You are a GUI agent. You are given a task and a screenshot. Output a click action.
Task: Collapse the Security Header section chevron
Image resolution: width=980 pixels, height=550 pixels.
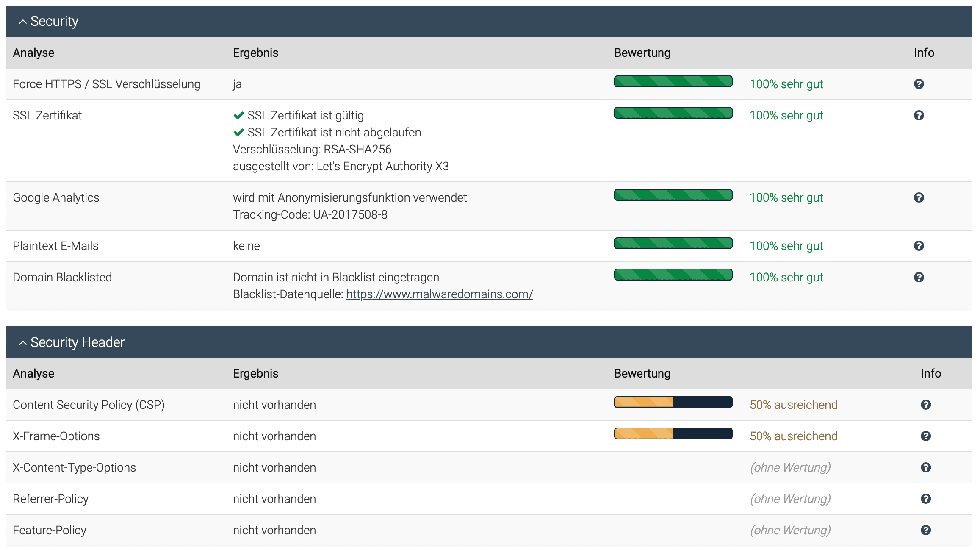click(x=23, y=343)
